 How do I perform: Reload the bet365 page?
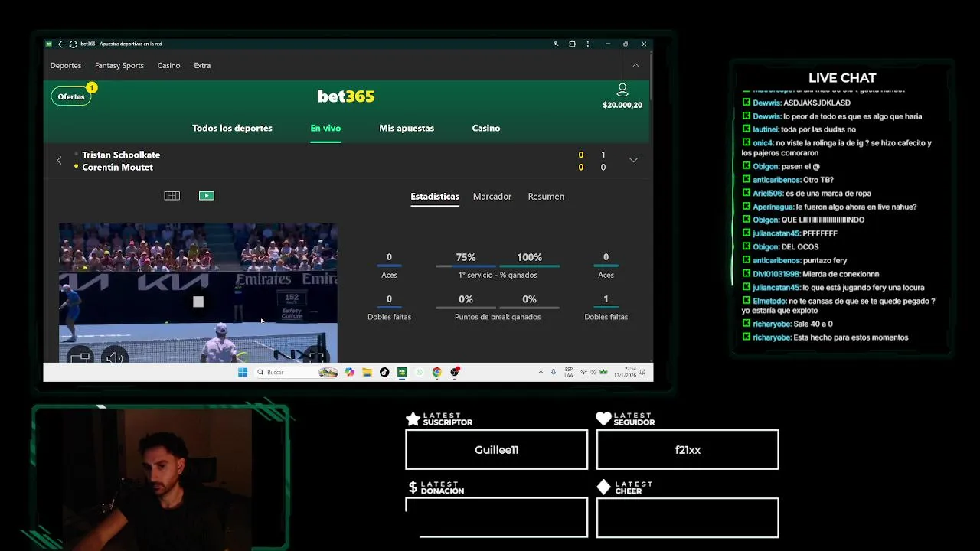pyautogui.click(x=73, y=44)
